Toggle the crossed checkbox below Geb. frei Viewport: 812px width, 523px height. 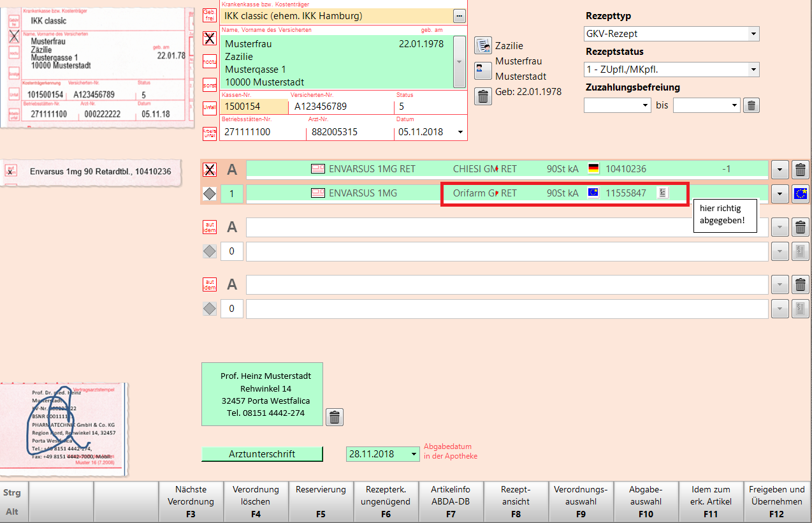(209, 38)
